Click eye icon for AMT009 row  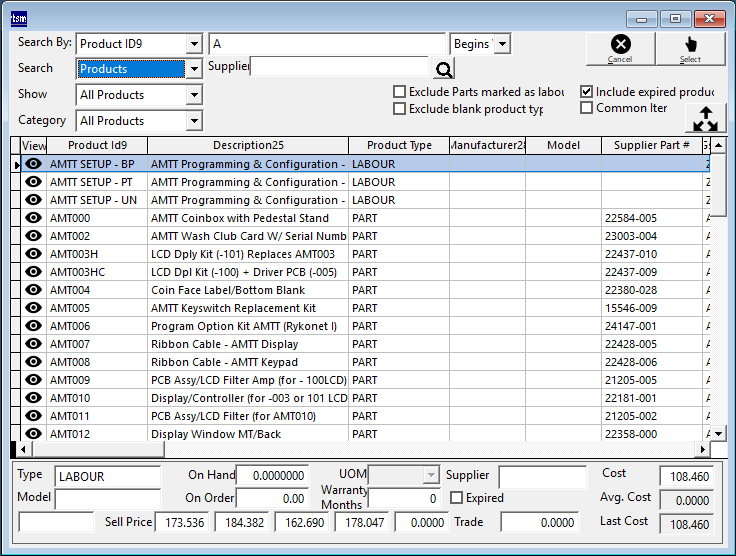[33, 380]
